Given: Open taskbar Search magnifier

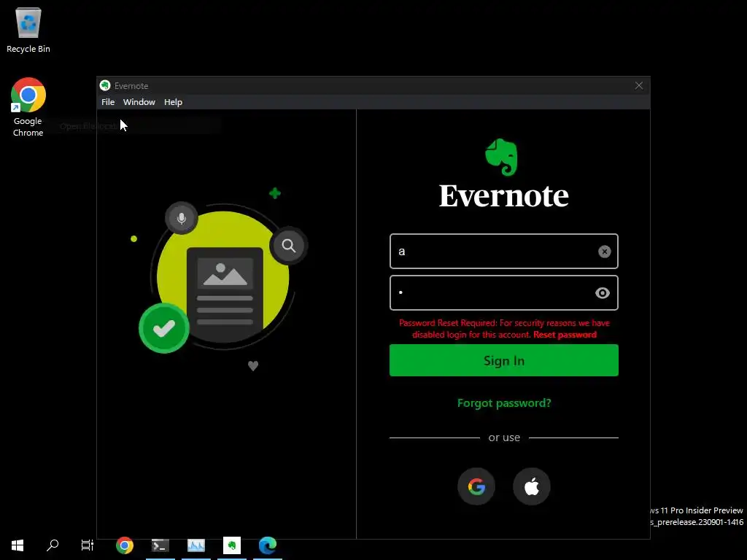Looking at the screenshot, I should pyautogui.click(x=53, y=545).
